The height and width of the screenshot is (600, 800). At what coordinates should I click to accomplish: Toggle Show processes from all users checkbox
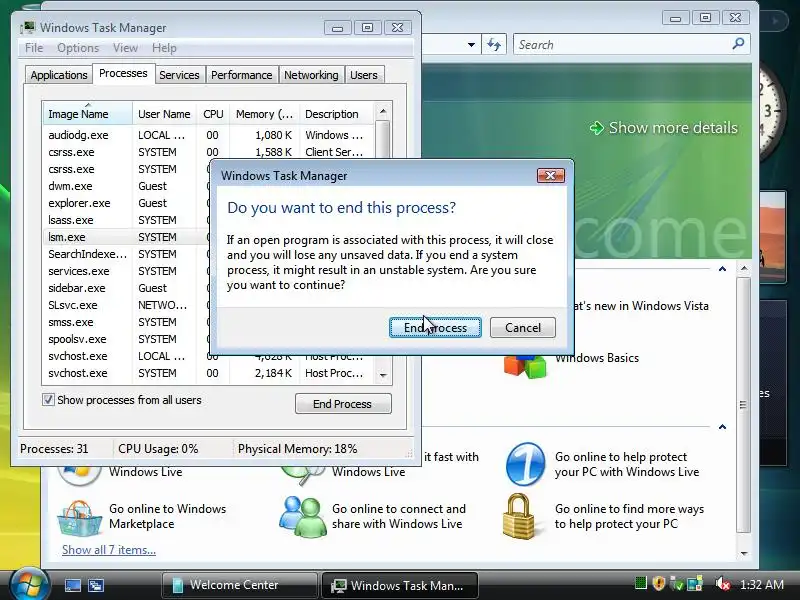click(48, 399)
